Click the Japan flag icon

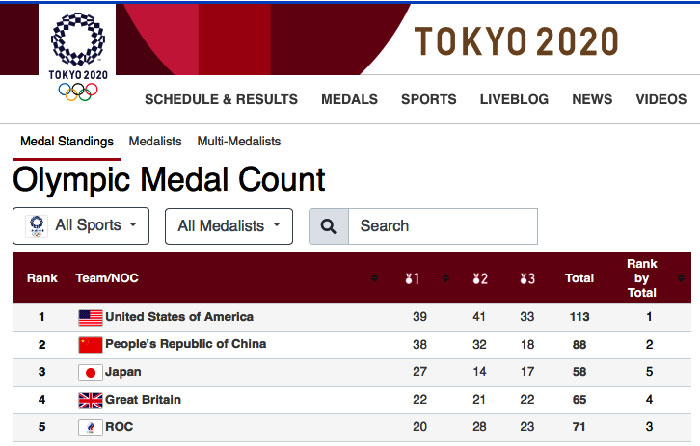pyautogui.click(x=90, y=372)
